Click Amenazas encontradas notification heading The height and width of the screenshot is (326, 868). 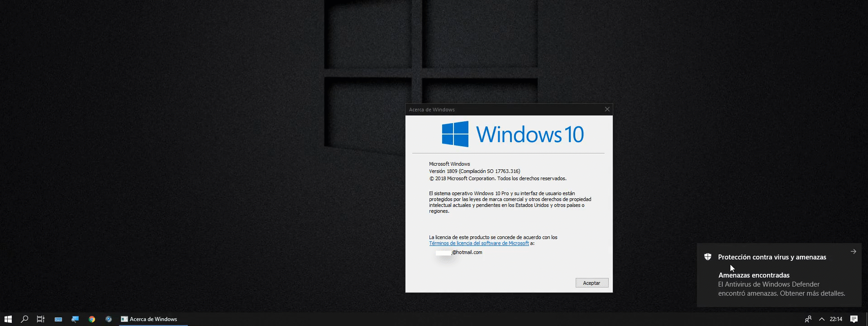click(x=754, y=275)
